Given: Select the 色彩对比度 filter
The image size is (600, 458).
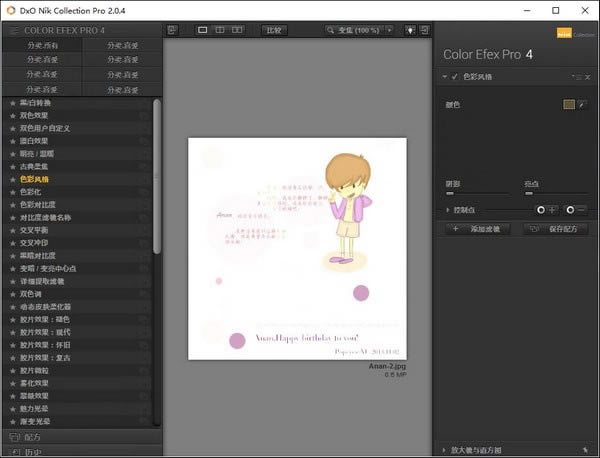Looking at the screenshot, I should point(77,205).
